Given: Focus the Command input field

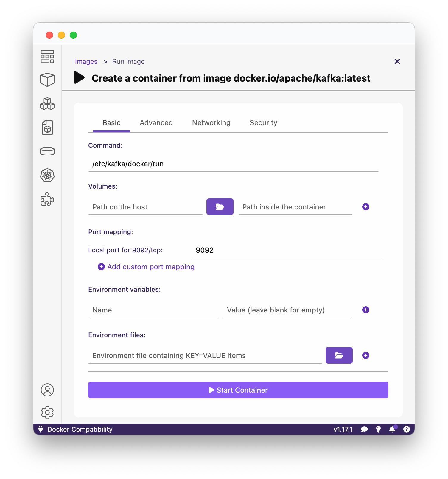Looking at the screenshot, I should [x=233, y=164].
